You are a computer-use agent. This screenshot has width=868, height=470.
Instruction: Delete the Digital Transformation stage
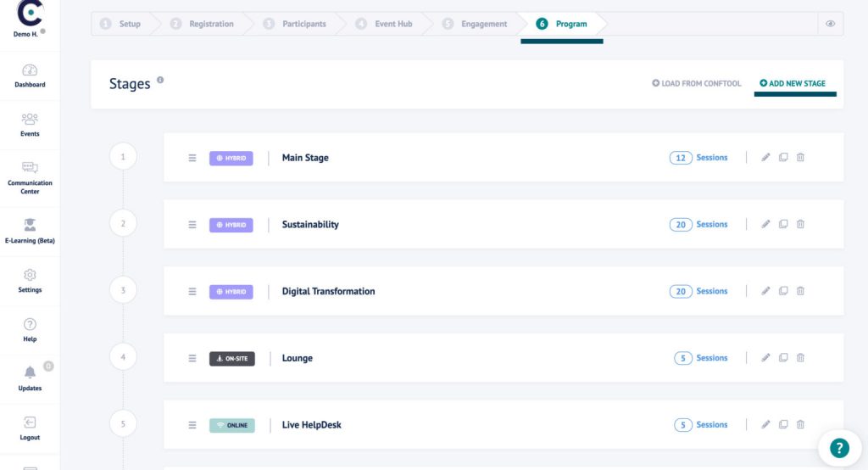(x=800, y=291)
